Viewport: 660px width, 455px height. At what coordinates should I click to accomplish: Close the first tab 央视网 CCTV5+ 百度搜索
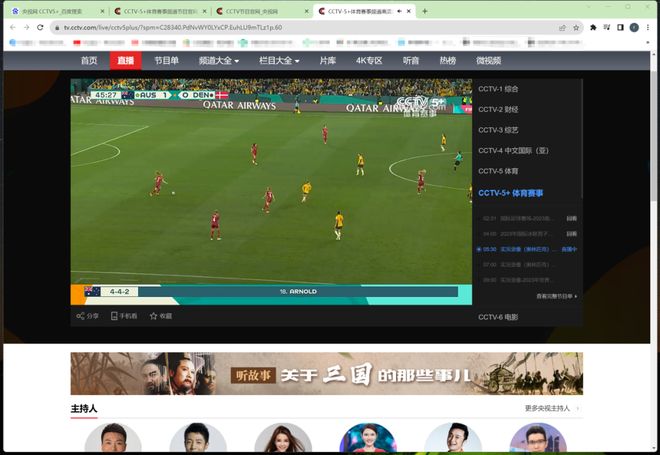[x=102, y=11]
